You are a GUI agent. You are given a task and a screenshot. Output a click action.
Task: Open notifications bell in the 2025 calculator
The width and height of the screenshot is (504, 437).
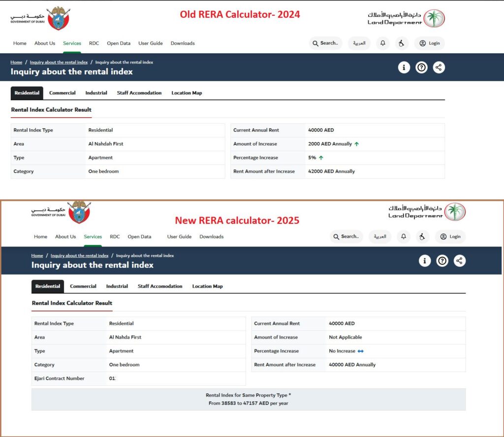[x=404, y=237]
